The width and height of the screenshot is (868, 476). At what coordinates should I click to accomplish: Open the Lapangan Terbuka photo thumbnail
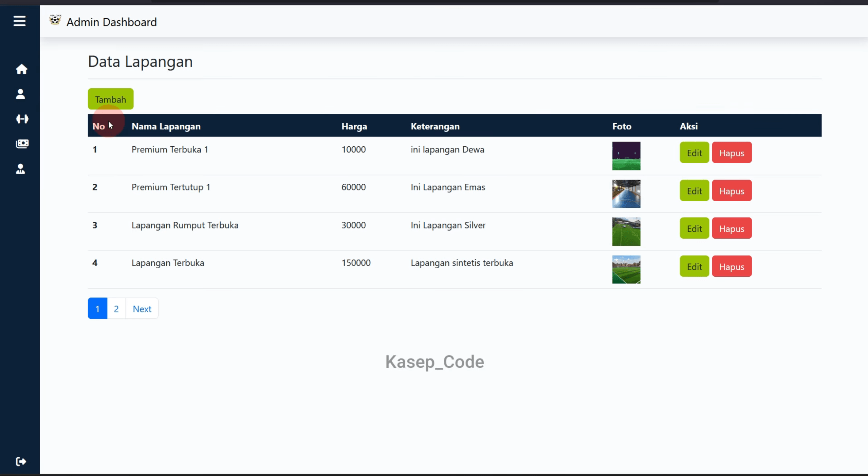(626, 270)
